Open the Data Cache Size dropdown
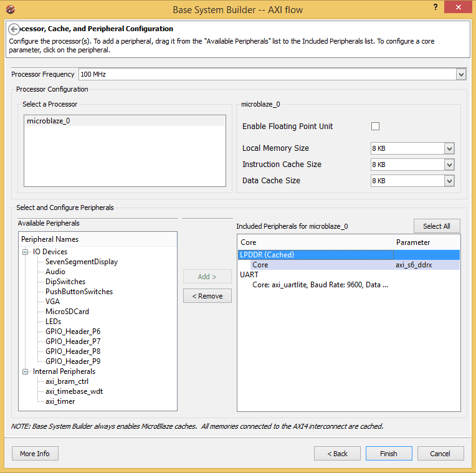 pos(449,181)
